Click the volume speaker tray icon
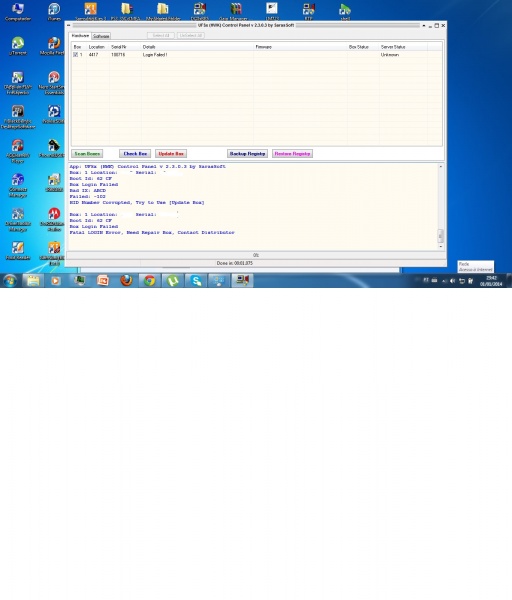Screen dimensions: 512x600 click(452, 281)
